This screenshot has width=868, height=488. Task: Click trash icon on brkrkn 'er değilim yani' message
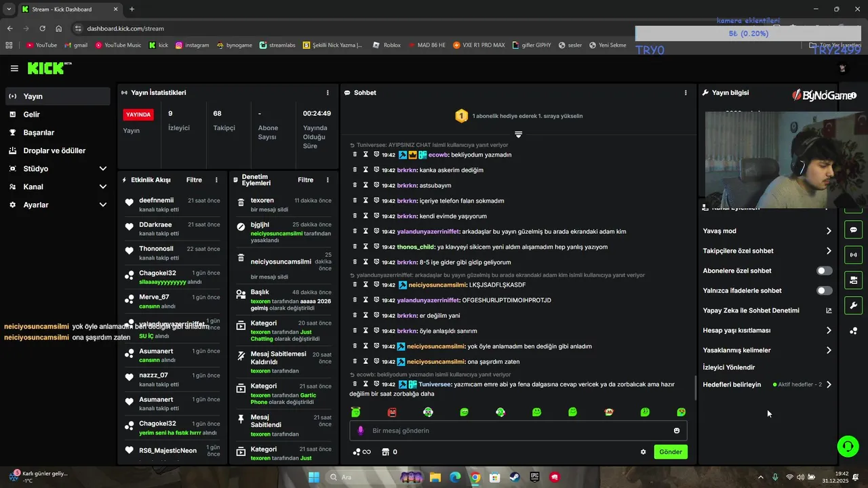coord(355,315)
